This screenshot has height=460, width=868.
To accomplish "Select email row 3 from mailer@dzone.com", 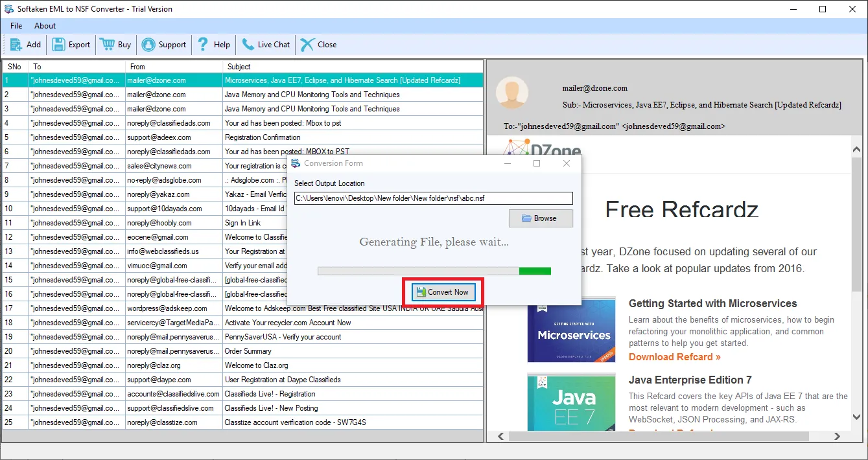I will click(x=242, y=109).
